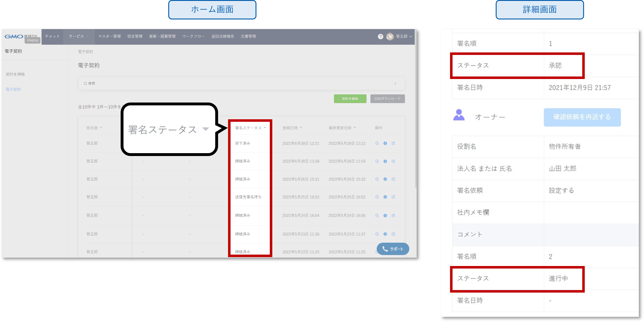Open the マスター管理 menu item

coord(109,37)
